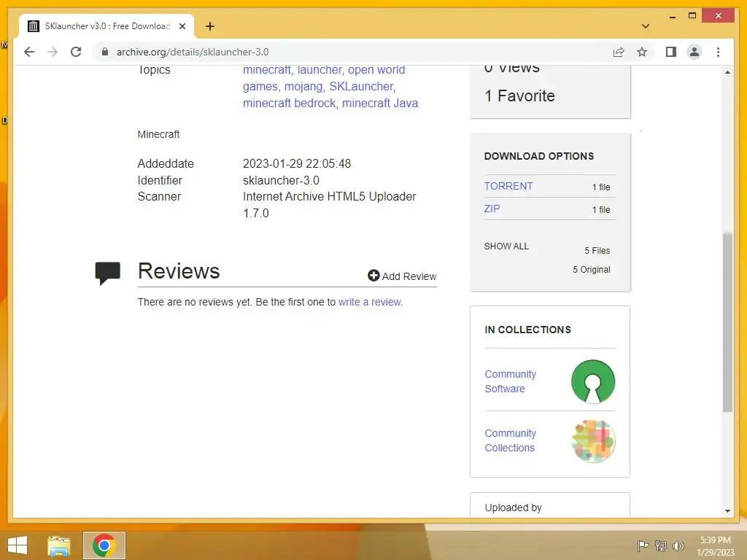Image resolution: width=747 pixels, height=560 pixels.
Task: Download the TORRENT option
Action: (x=508, y=186)
